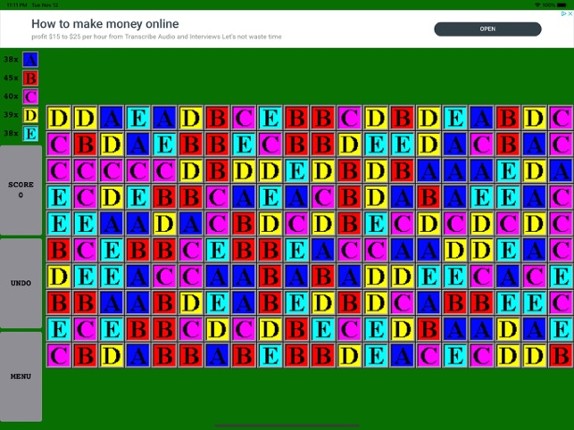Close the ad with its X icon
This screenshot has height=430, width=574.
coord(570,14)
